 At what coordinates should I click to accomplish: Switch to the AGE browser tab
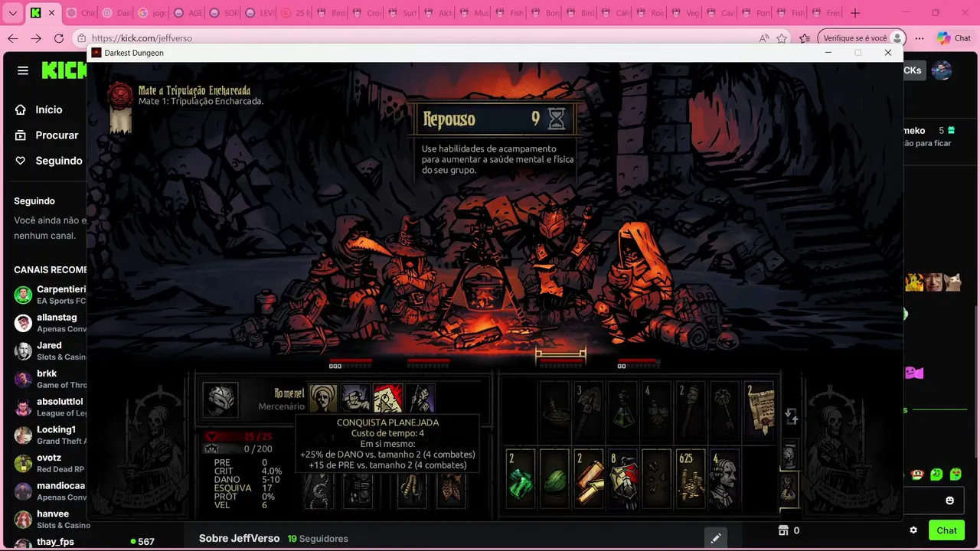click(x=188, y=13)
